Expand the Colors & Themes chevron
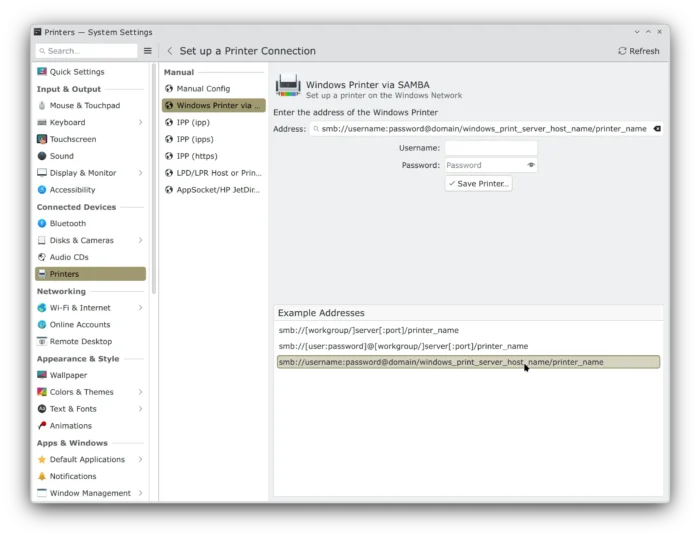 pyautogui.click(x=141, y=392)
